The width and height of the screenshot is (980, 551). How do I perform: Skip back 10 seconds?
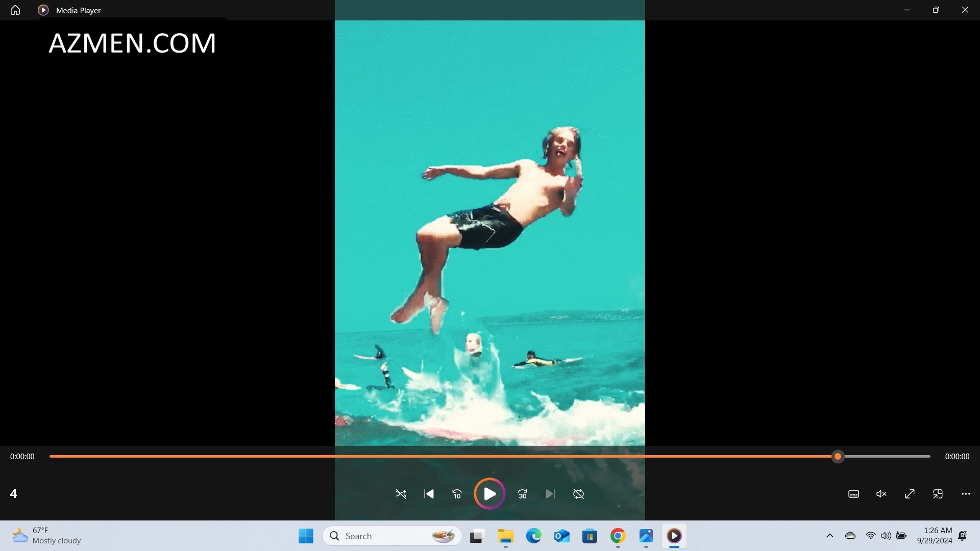pyautogui.click(x=457, y=494)
